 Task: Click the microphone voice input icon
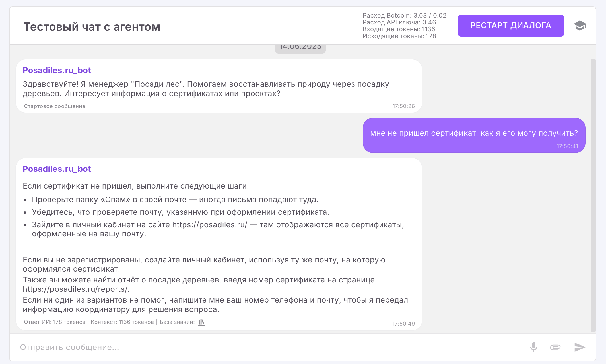(533, 347)
